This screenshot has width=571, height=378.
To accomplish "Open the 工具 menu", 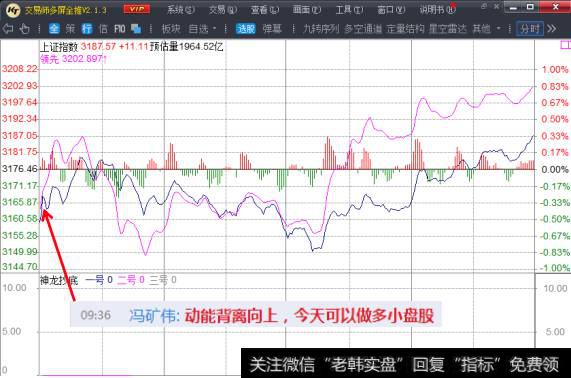I will click(349, 10).
